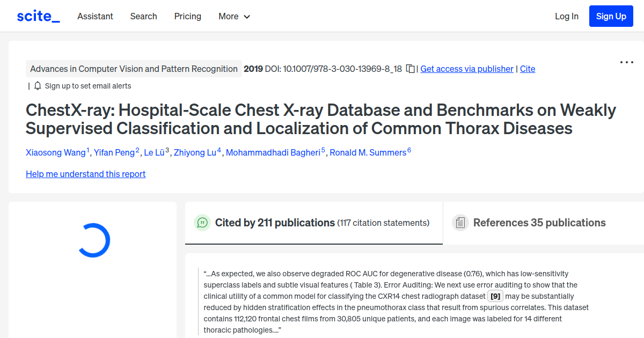Screen dimensions: 644x338
Task: Open the three-dot options menu
Action: point(626,62)
